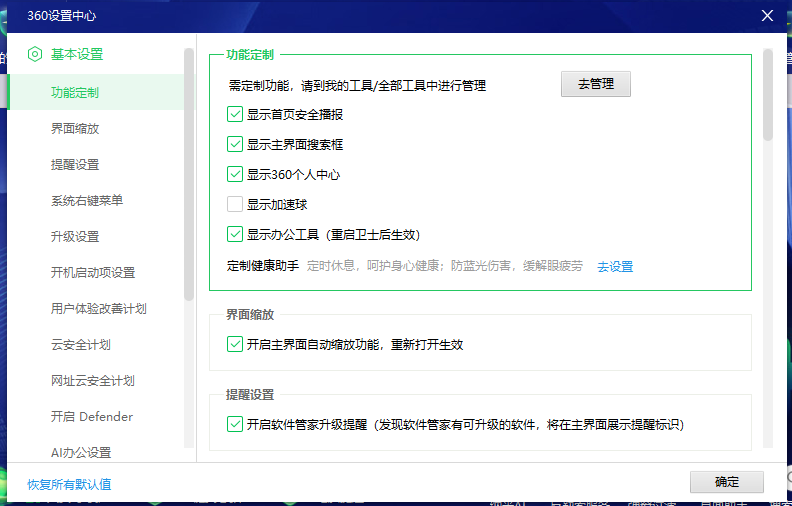The height and width of the screenshot is (506, 792).
Task: Select 用户体验改善计划 sidebar item
Action: click(x=96, y=309)
